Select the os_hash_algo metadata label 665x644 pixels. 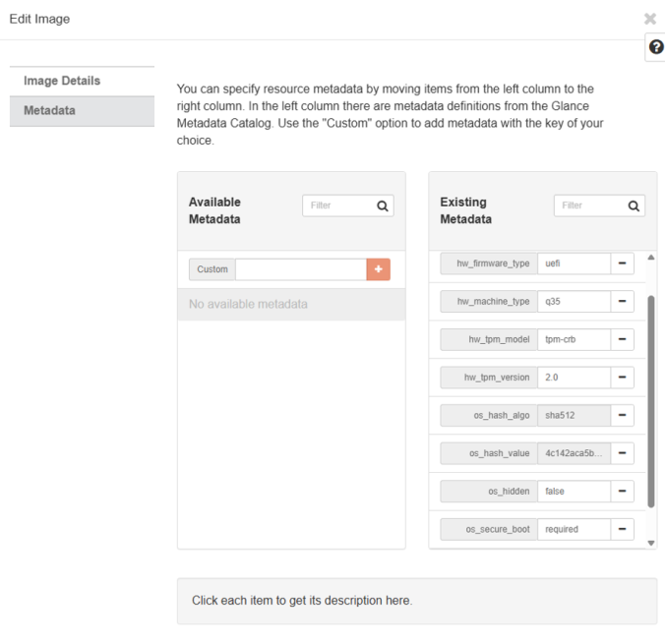click(489, 415)
